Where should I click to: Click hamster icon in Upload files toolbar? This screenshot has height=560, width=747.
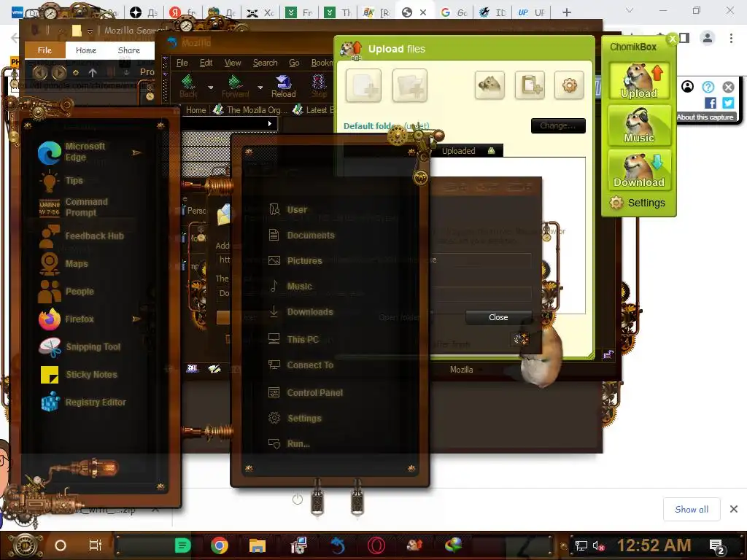pos(489,85)
